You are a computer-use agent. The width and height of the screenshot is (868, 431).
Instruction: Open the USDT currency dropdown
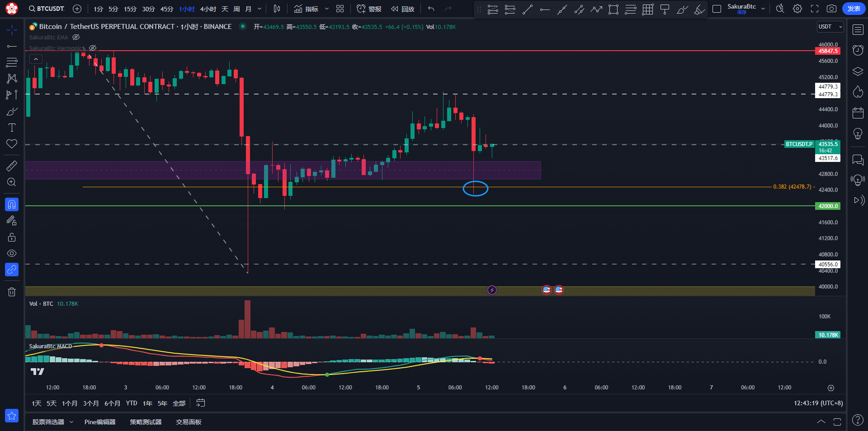click(x=830, y=27)
